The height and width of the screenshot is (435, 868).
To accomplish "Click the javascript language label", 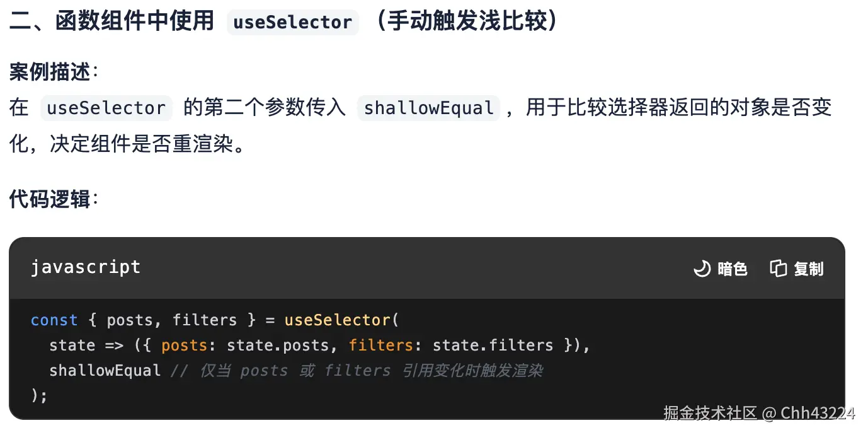I will coord(86,267).
